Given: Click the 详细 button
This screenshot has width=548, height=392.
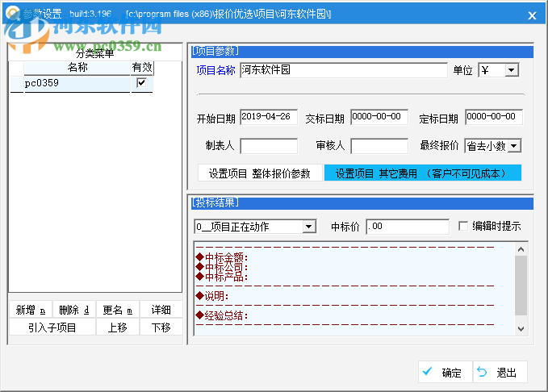Looking at the screenshot, I should pos(161,310).
